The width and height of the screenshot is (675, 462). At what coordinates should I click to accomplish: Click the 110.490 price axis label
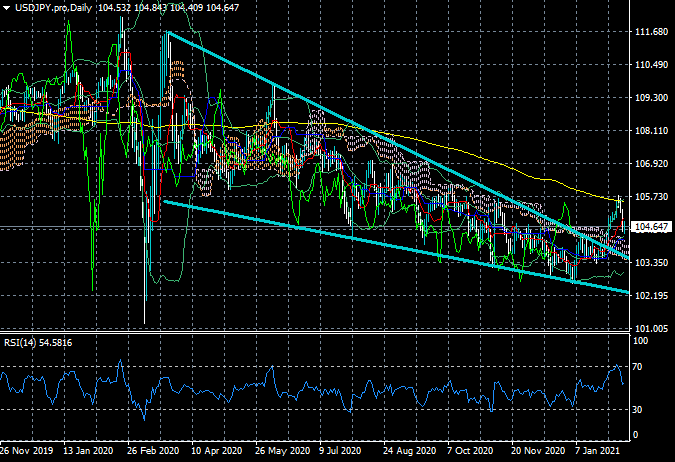651,65
